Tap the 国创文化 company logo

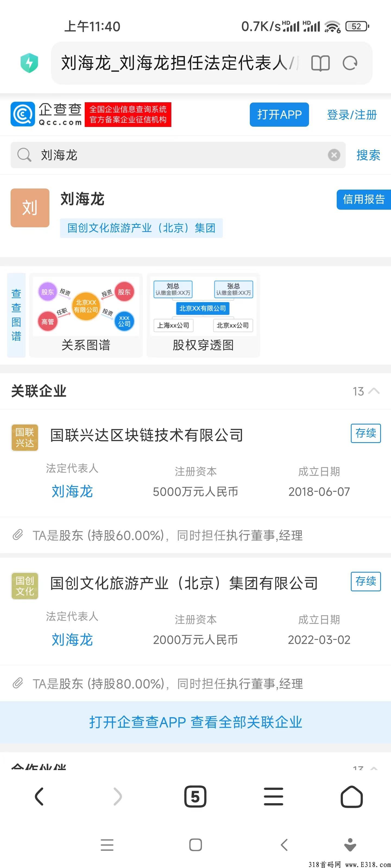(x=25, y=586)
